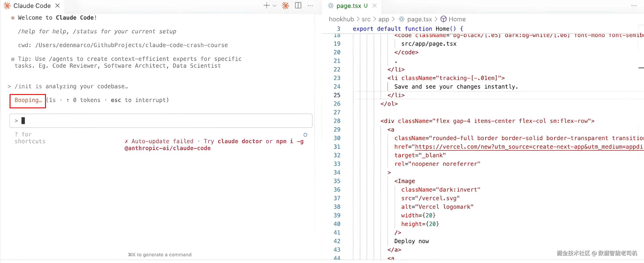
Task: Select src folder in the breadcrumb
Action: click(x=366, y=19)
